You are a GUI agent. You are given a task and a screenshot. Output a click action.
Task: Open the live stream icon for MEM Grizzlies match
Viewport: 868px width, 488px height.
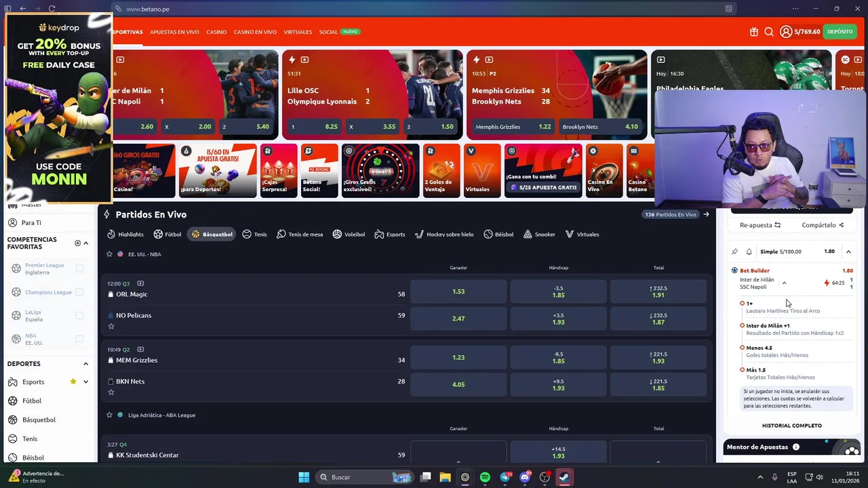point(141,349)
